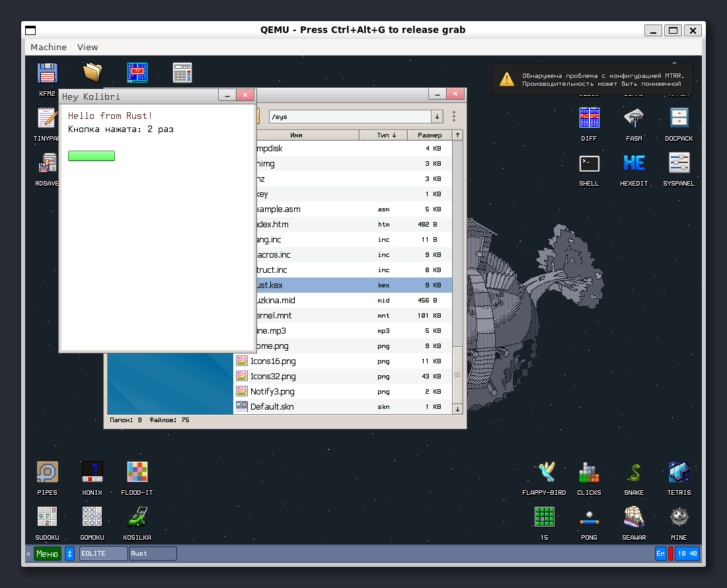Sort files by the Тип column header
The height and width of the screenshot is (588, 727).
tap(387, 135)
